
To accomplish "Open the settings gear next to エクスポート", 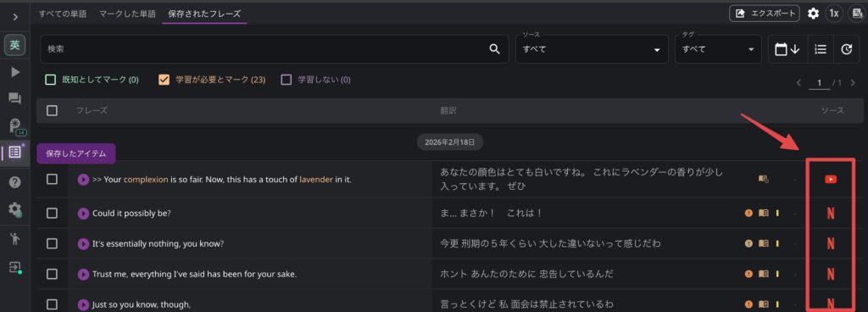I will (813, 14).
